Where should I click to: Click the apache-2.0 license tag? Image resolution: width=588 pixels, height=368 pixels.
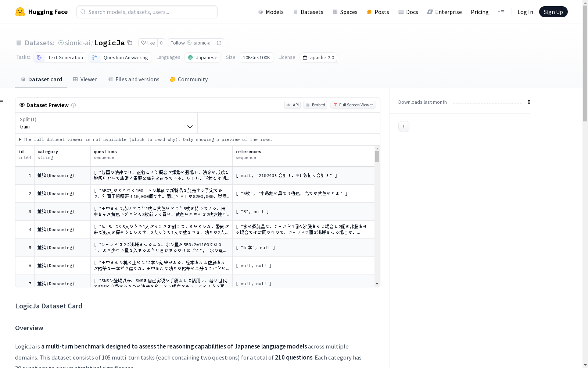318,57
